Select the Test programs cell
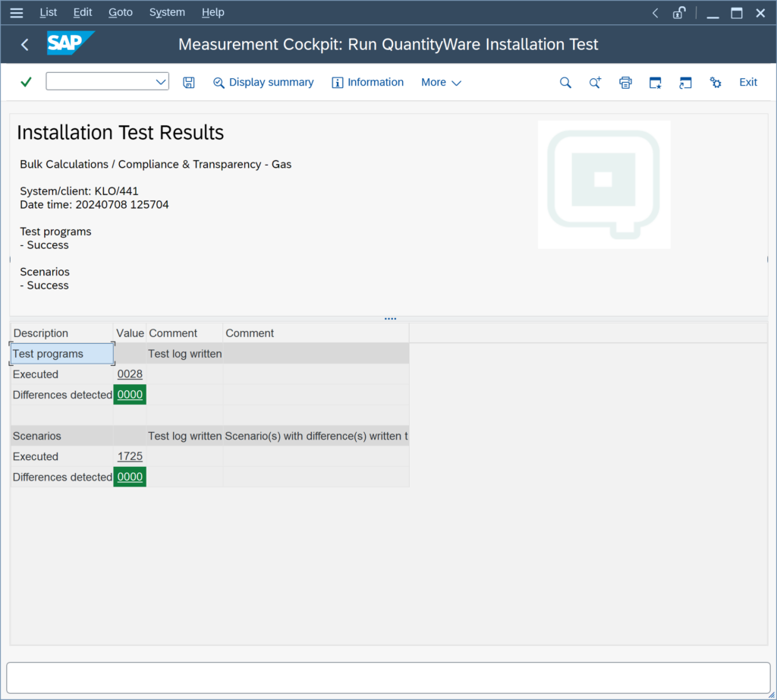Viewport: 777px width, 700px height. coord(62,354)
